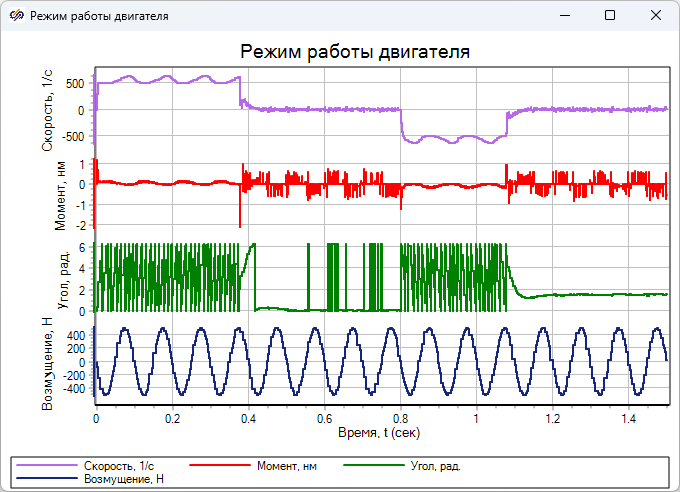The image size is (680, 492).
Task: Select the Возмущение, Н legend label
Action: [125, 479]
